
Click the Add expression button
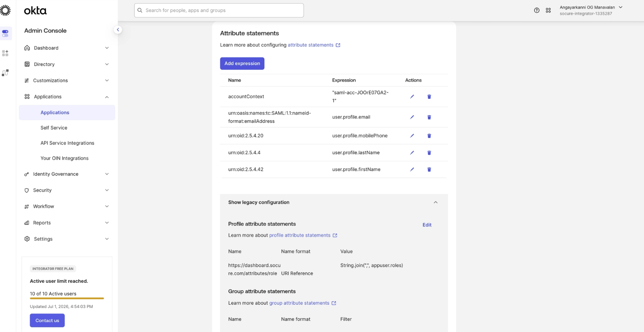pyautogui.click(x=242, y=63)
